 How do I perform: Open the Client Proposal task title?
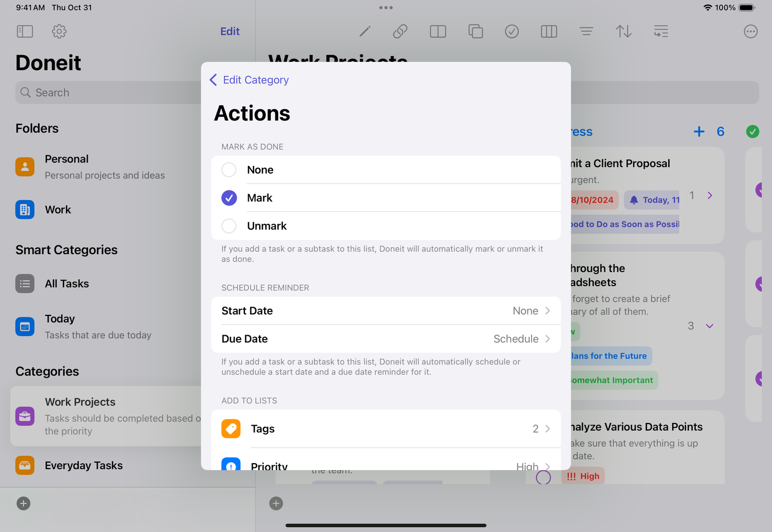pyautogui.click(x=620, y=163)
